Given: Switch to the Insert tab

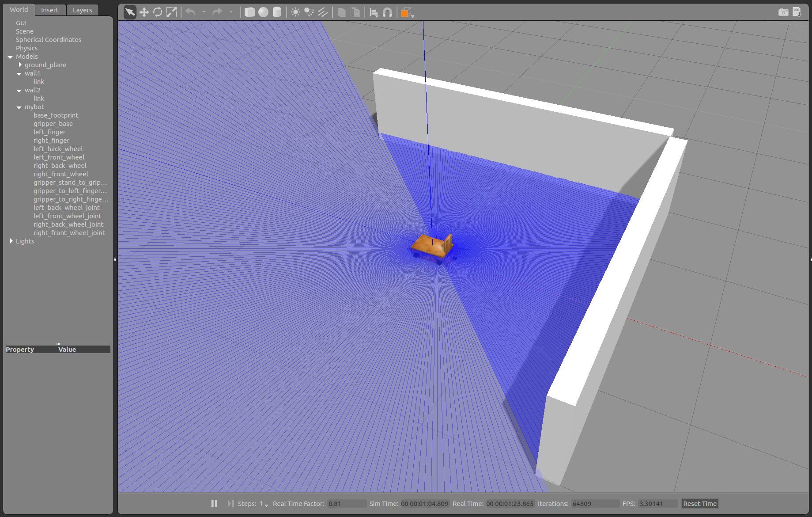Looking at the screenshot, I should point(50,10).
